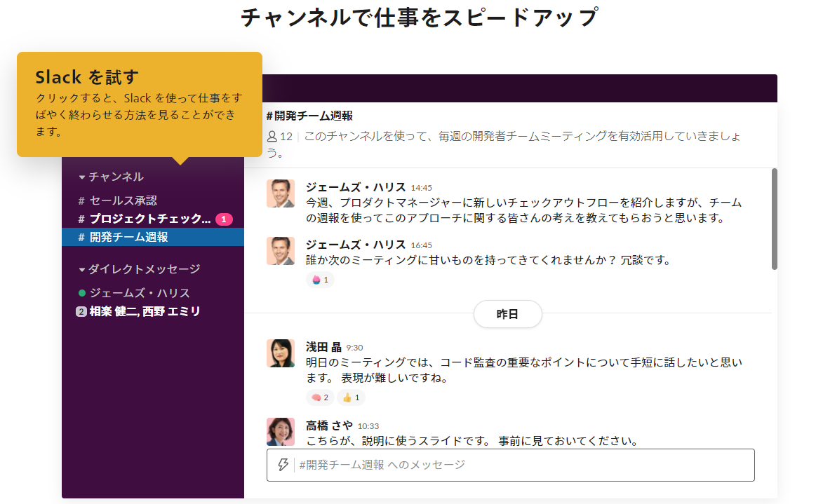Select the 開発チーム週報 channel in sidebar

[152, 237]
